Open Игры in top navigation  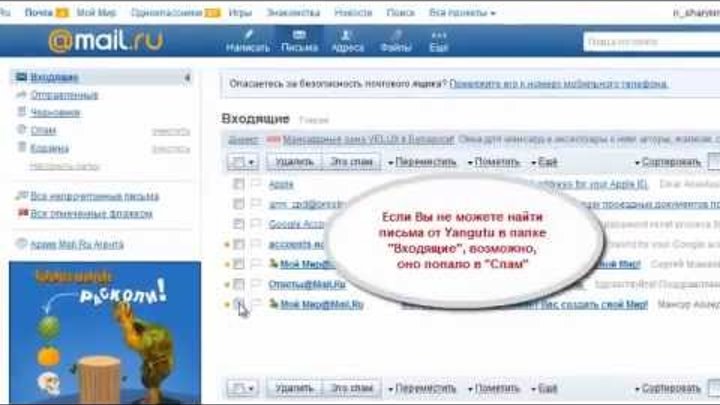point(240,13)
